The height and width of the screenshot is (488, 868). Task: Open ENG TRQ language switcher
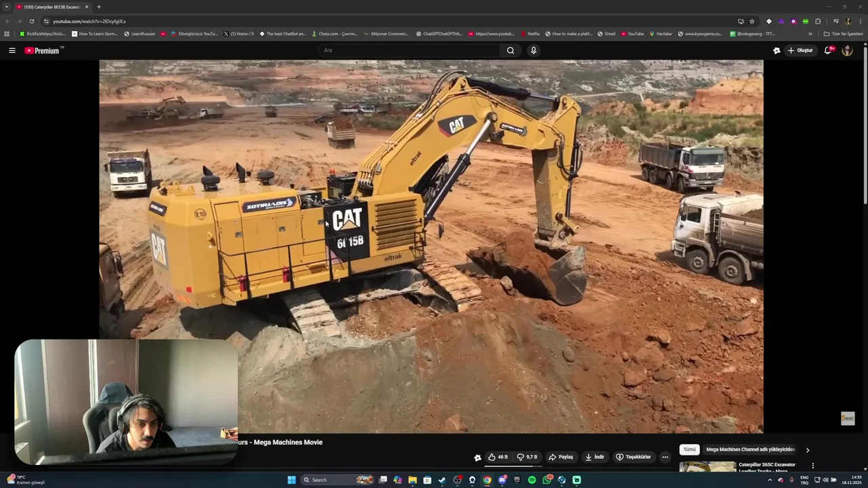pos(804,480)
